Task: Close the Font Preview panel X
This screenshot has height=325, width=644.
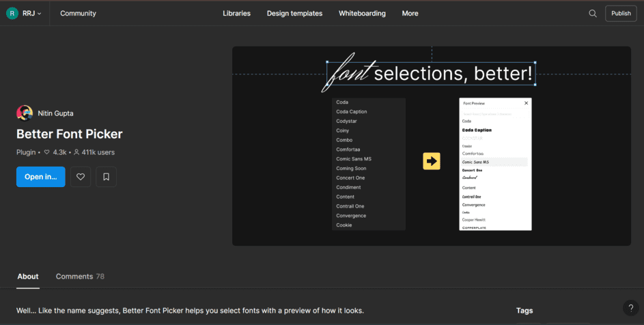Action: (x=526, y=103)
